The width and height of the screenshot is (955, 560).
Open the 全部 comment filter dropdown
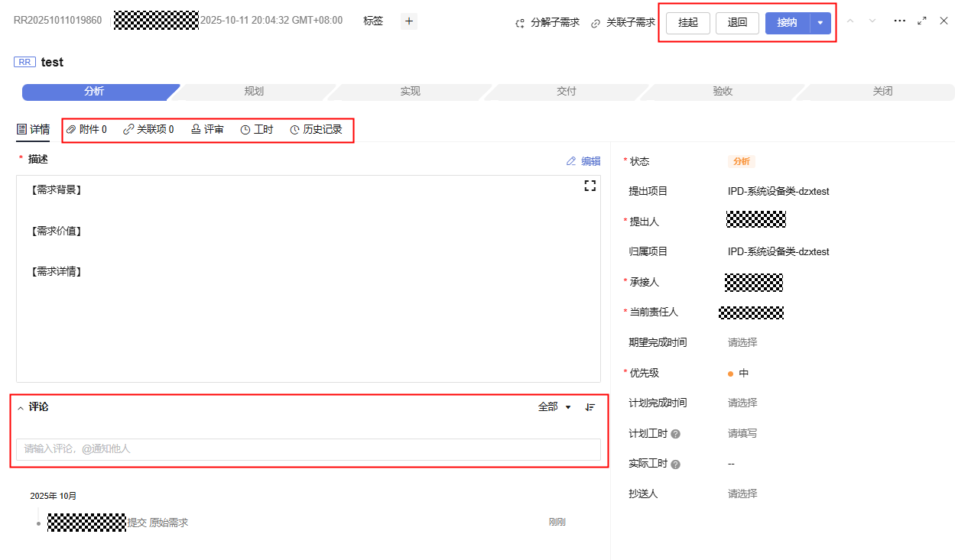click(x=555, y=407)
